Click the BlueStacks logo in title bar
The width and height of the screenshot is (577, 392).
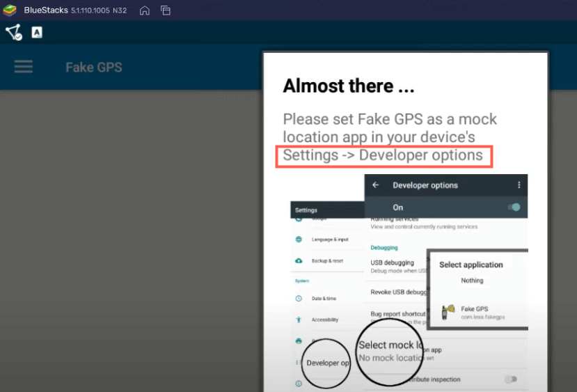10,10
